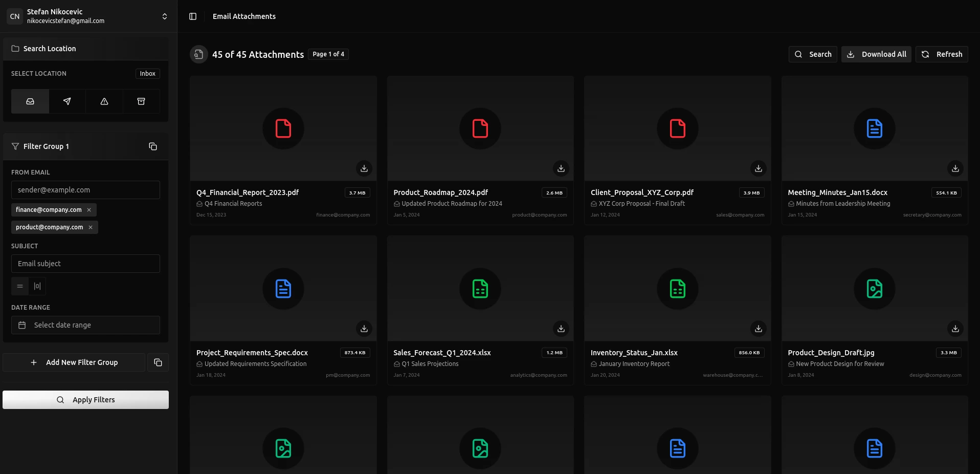Screen dimensions: 980x474
Task: Select the Spam warning location icon
Action: point(104,101)
